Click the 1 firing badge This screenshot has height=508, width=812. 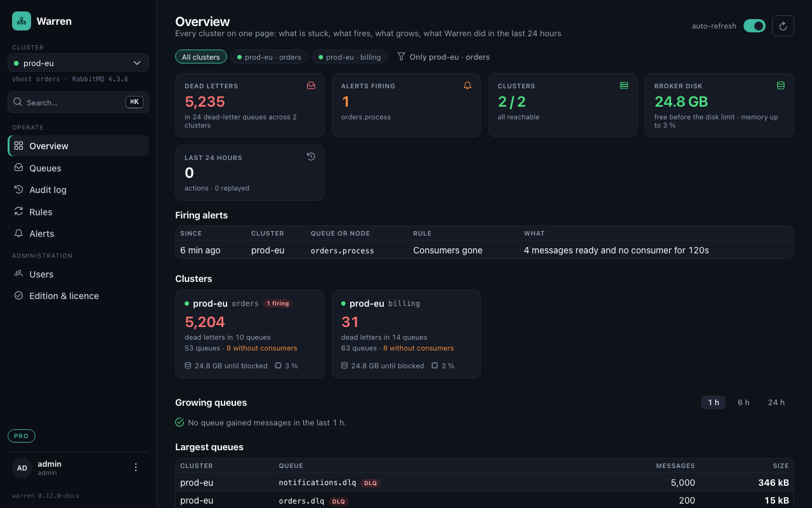pyautogui.click(x=277, y=304)
